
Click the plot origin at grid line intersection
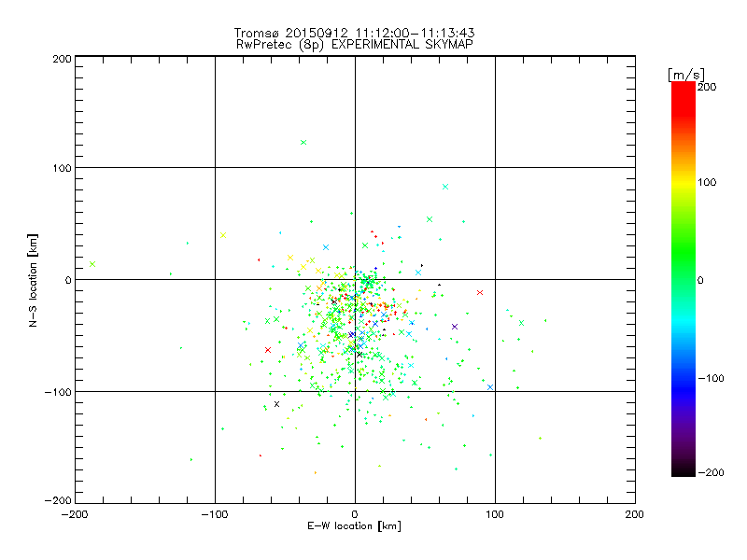(355, 279)
